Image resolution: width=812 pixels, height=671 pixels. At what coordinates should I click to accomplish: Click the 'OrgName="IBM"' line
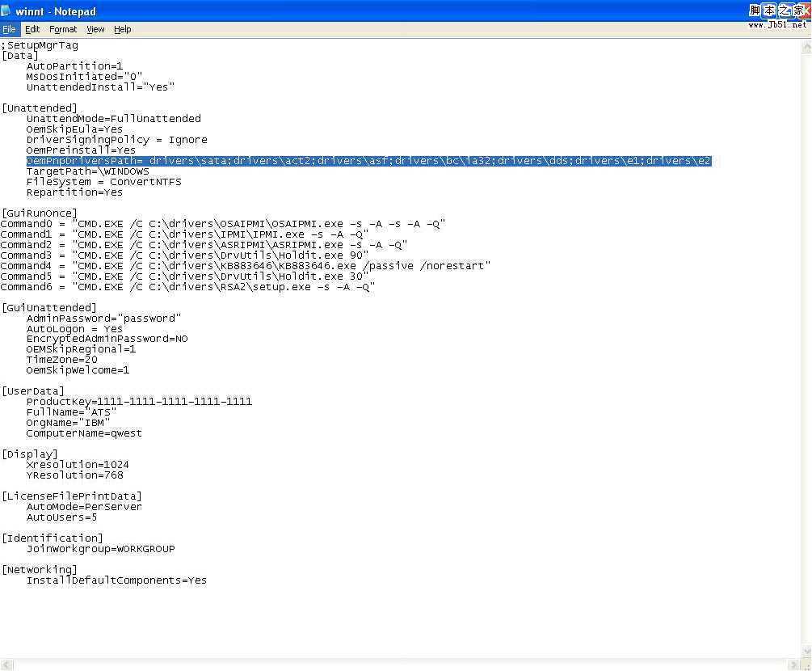click(x=68, y=423)
